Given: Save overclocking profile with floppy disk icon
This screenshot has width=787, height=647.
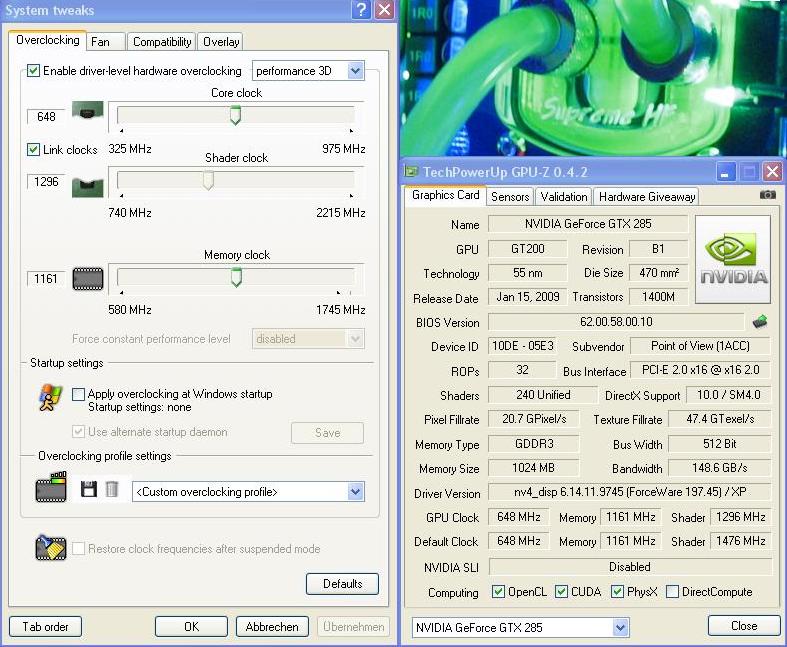Looking at the screenshot, I should [x=89, y=489].
